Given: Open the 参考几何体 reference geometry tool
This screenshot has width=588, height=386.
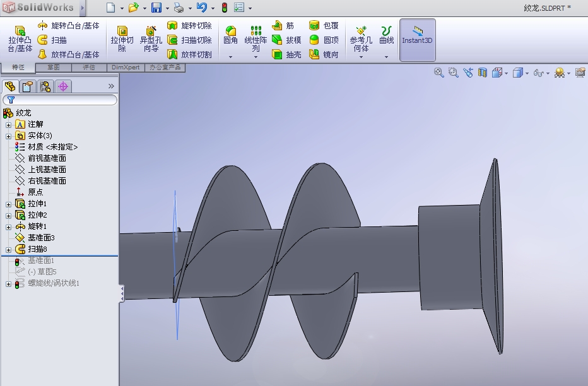Looking at the screenshot, I should tap(361, 39).
